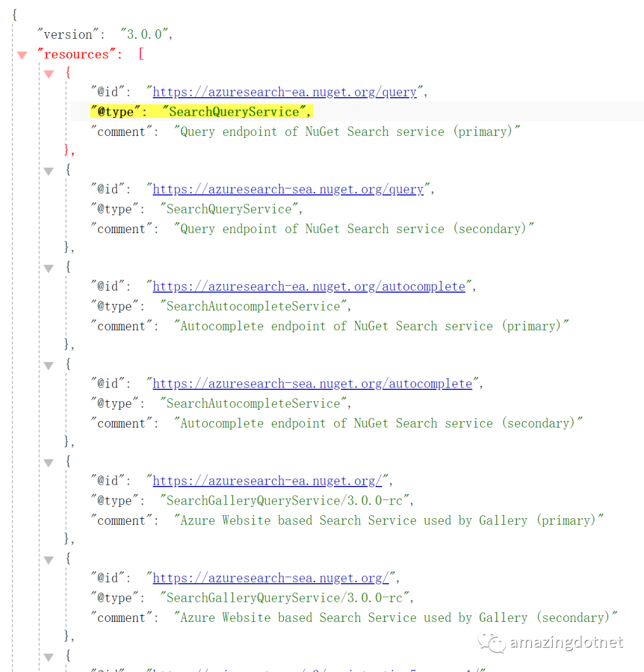644x672 pixels.
Task: Follow the azuresearch-sea.nuget.org/autocomplete link
Action: 312,383
